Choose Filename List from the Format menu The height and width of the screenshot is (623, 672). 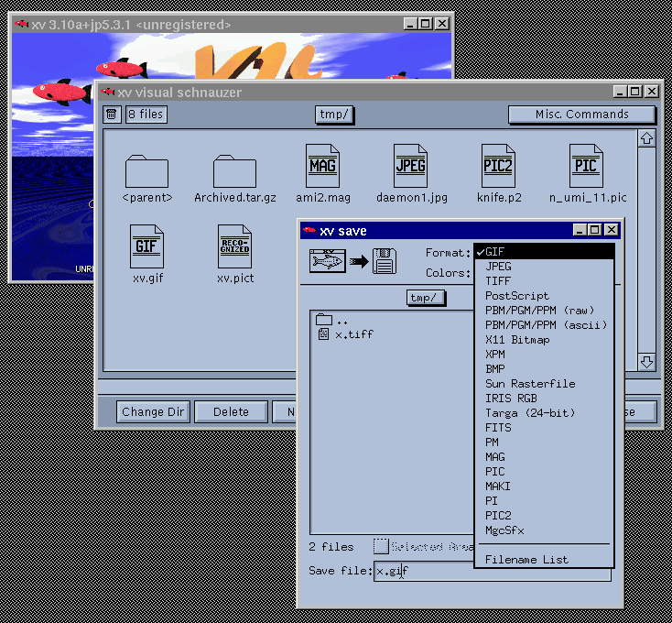coord(545,560)
